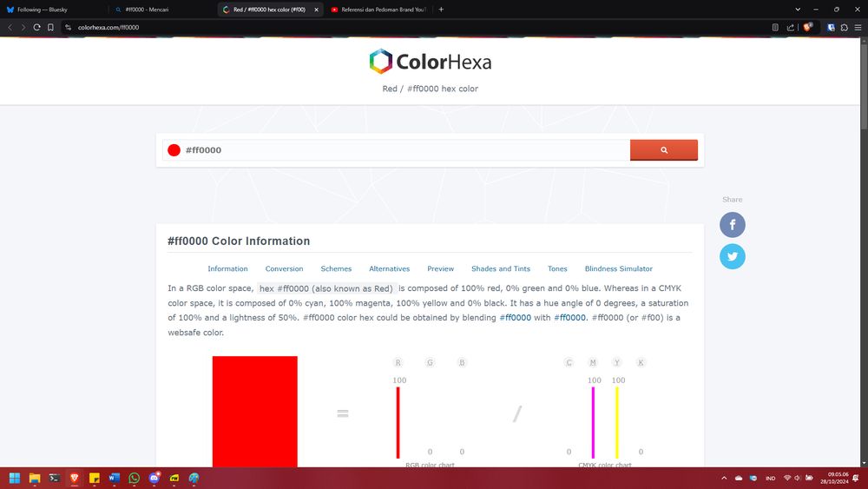Jump to Alternatives section link
868x489 pixels.
(x=389, y=268)
